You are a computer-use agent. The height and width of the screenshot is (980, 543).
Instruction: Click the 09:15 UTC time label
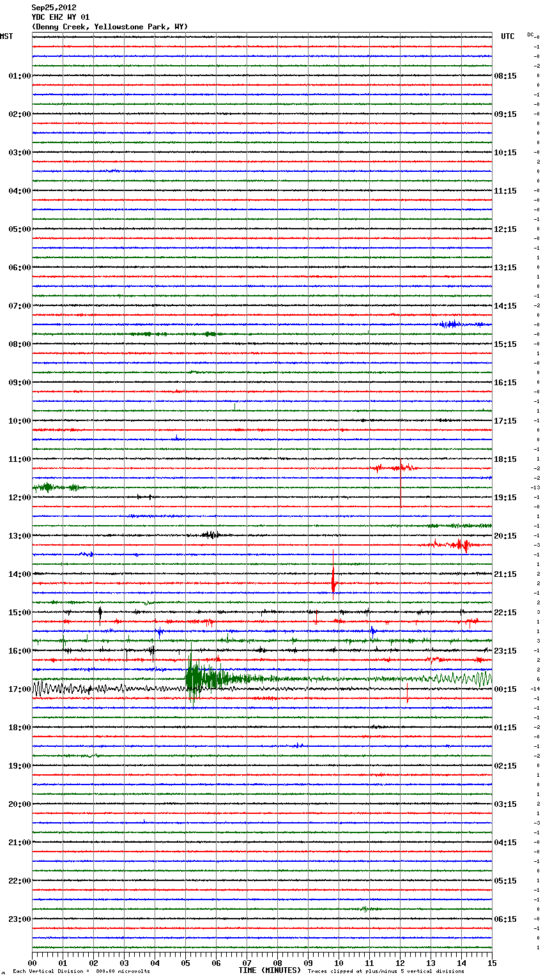tap(505, 114)
